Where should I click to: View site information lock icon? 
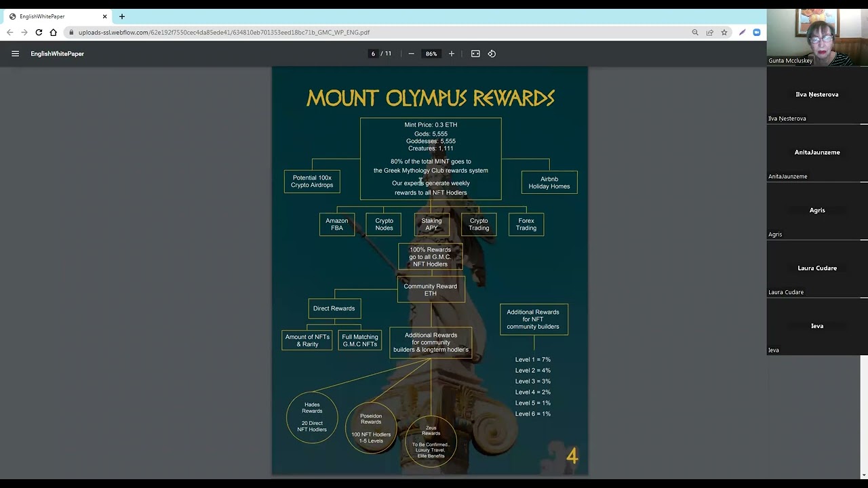(x=71, y=32)
